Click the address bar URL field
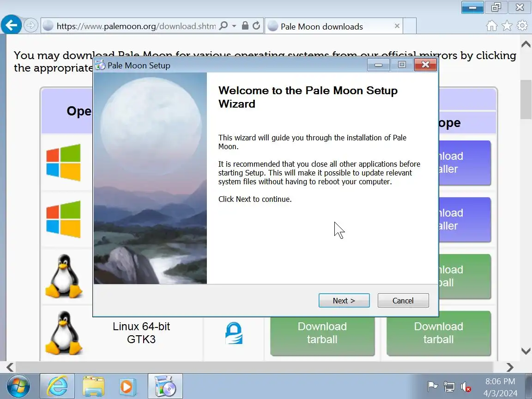This screenshot has width=532, height=399. (x=136, y=26)
